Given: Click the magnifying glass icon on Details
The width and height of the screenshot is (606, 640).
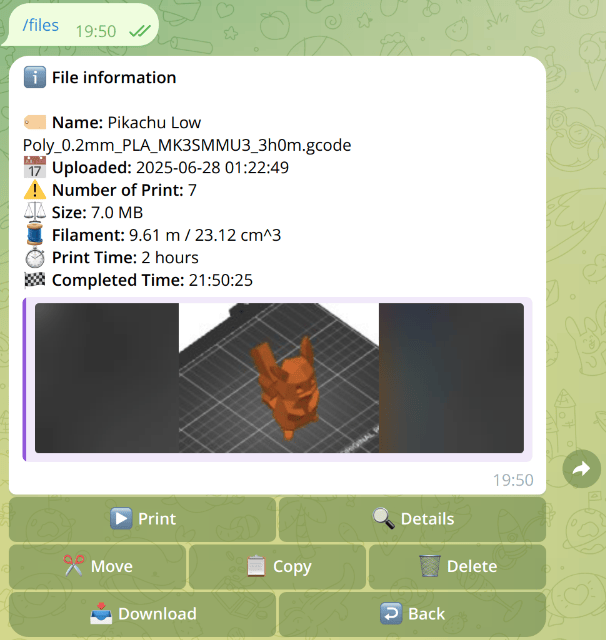Looking at the screenshot, I should tap(384, 518).
